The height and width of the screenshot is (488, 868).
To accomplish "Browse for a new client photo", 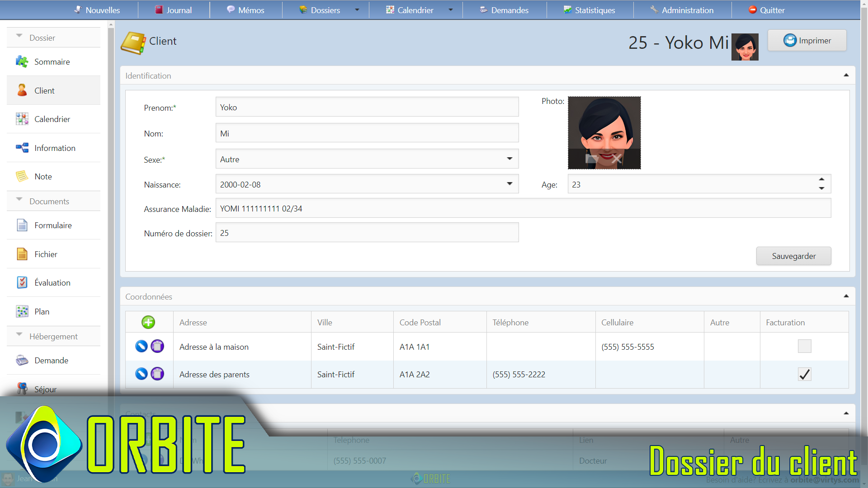I will 591,159.
